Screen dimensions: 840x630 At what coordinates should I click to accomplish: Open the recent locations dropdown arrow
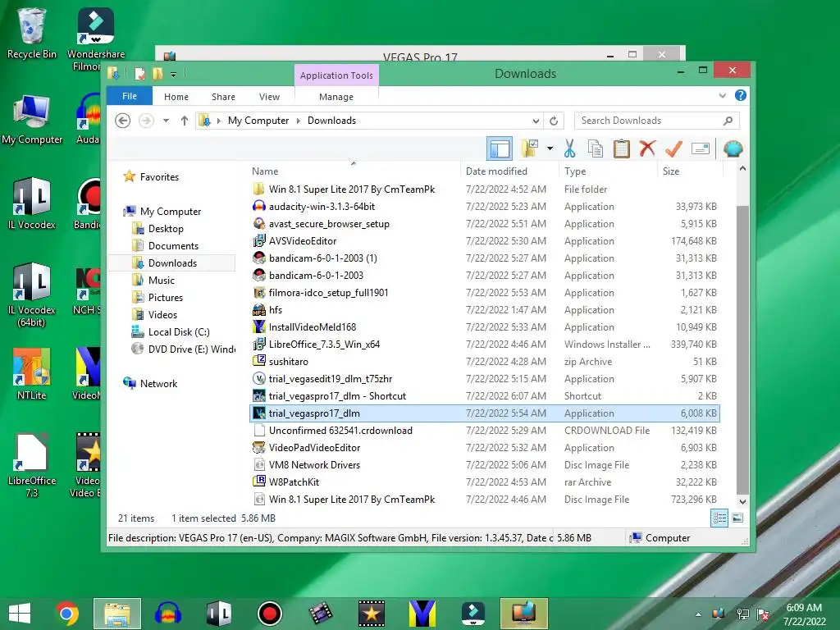[166, 121]
